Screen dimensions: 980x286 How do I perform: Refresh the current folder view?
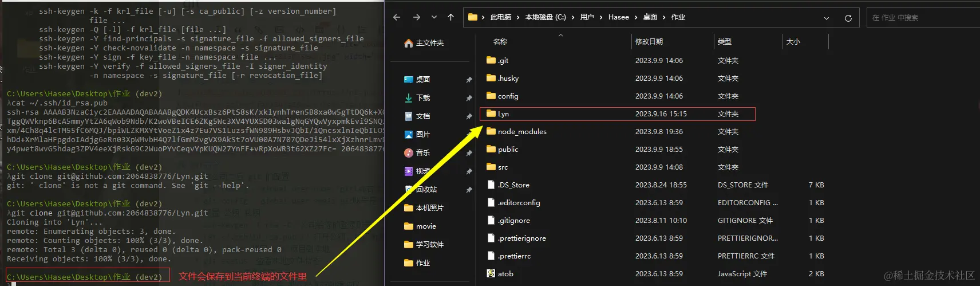[x=848, y=18]
